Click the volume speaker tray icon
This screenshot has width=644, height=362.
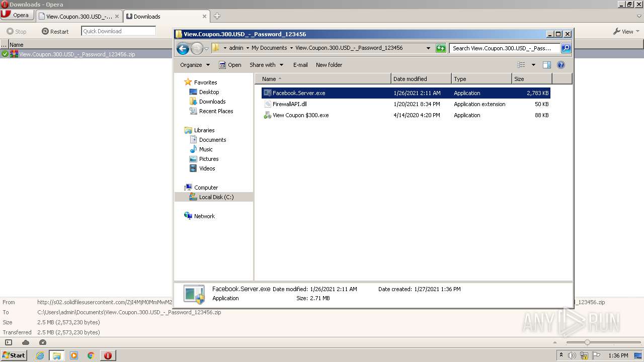(x=572, y=355)
